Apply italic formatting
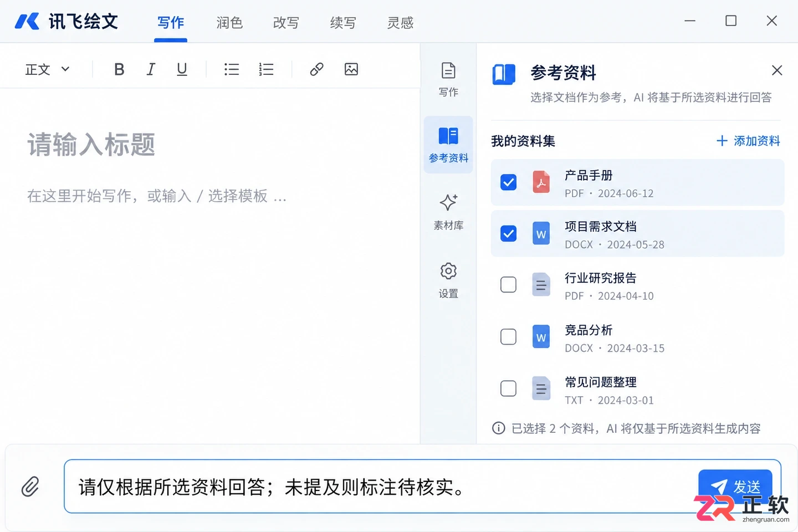 [151, 69]
